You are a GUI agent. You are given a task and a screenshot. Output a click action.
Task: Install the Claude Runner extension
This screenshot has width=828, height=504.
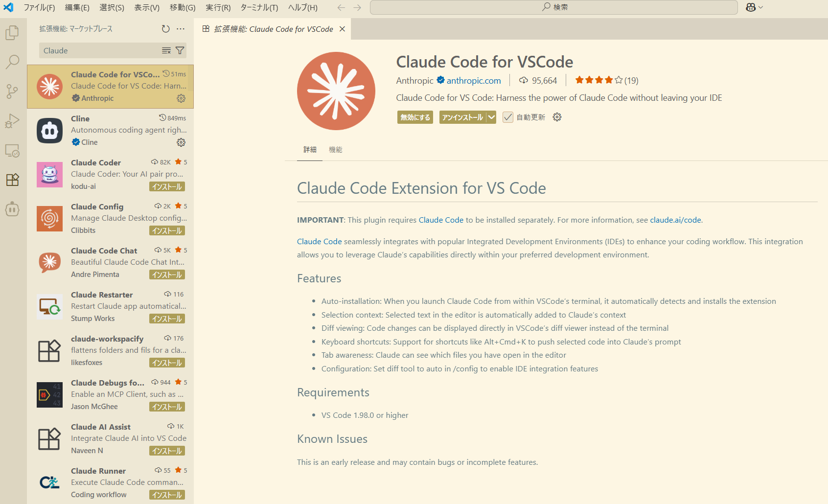pyautogui.click(x=167, y=495)
